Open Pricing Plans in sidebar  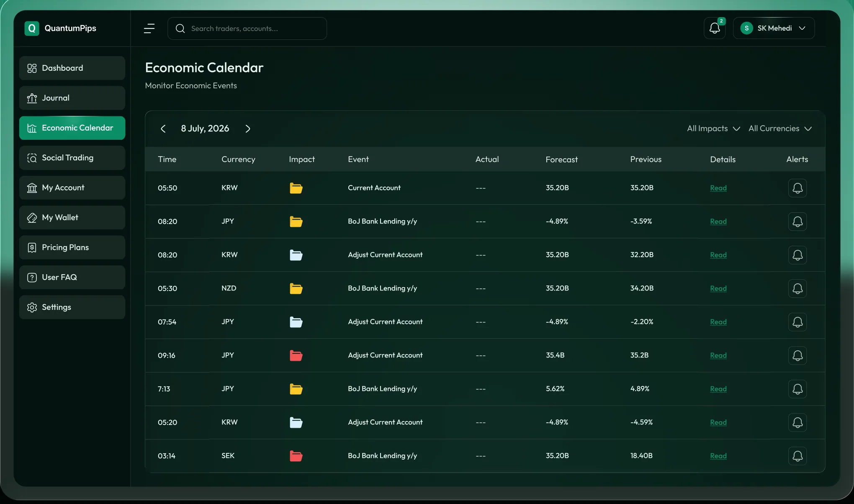(72, 247)
